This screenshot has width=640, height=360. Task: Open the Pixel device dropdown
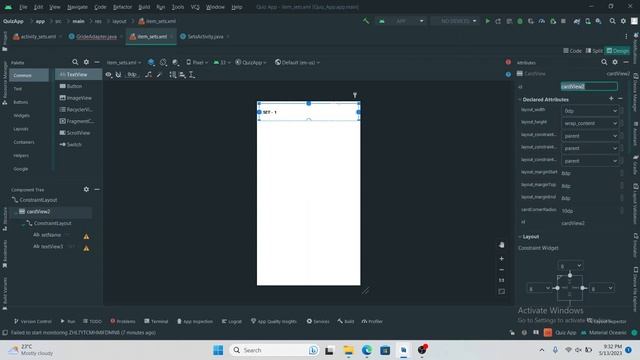tap(197, 62)
